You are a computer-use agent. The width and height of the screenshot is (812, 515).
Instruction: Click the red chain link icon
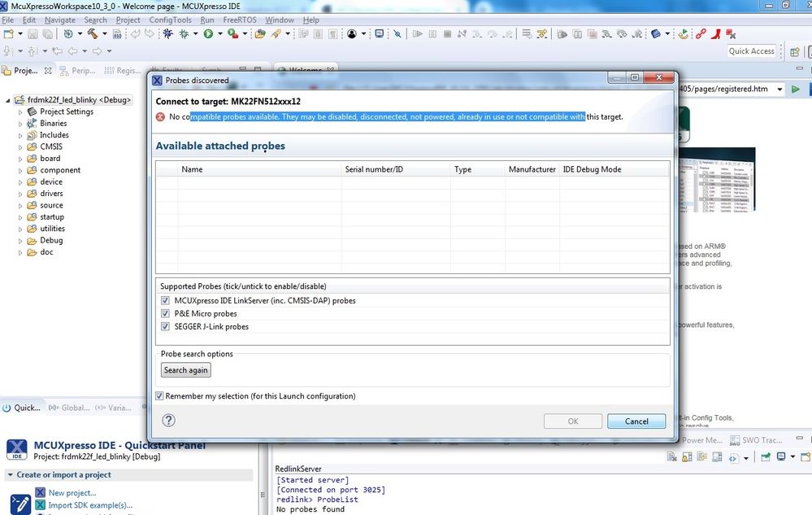tap(701, 33)
